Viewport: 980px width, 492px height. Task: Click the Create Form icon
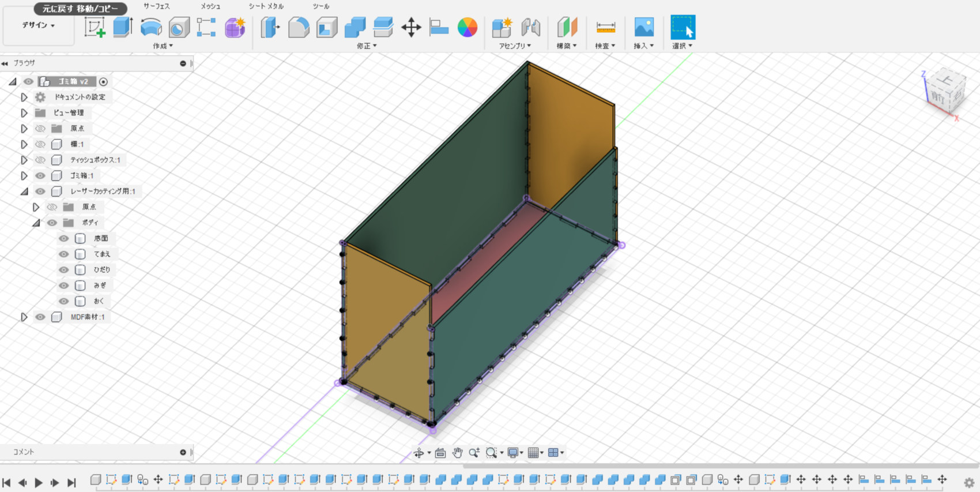coord(235,27)
